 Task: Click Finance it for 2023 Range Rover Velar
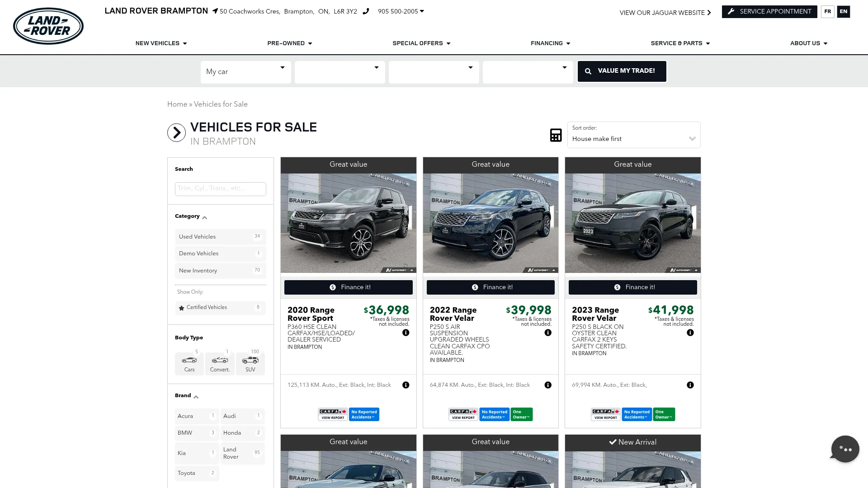(633, 287)
